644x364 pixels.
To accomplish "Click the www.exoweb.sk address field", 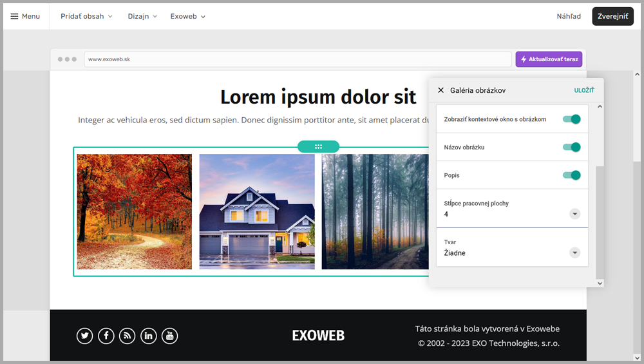I will 298,59.
